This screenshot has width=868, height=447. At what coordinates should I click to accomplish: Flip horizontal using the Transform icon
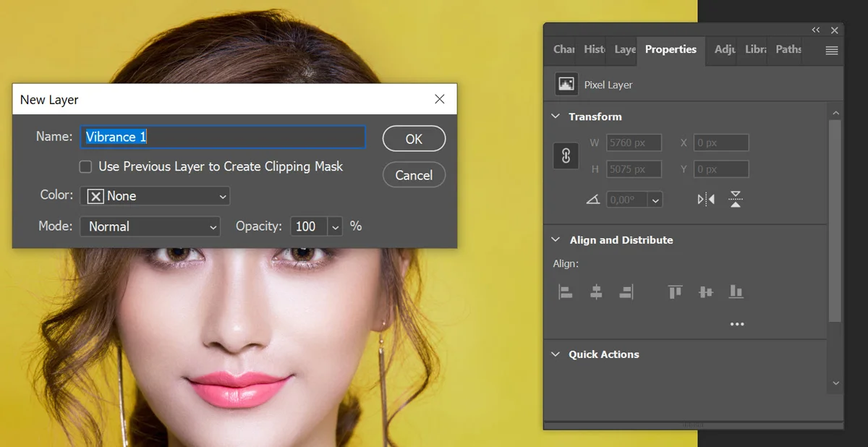coord(706,199)
